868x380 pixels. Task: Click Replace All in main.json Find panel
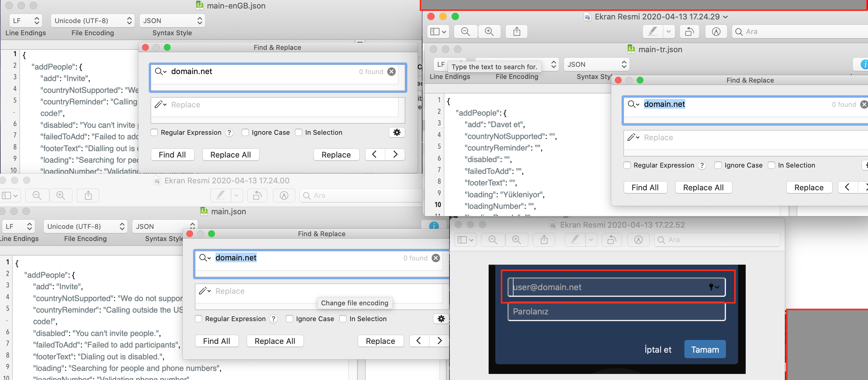275,341
